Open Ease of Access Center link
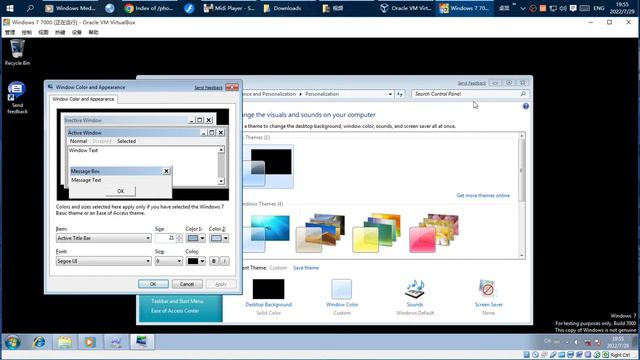The height and width of the screenshot is (360, 640). [x=175, y=311]
